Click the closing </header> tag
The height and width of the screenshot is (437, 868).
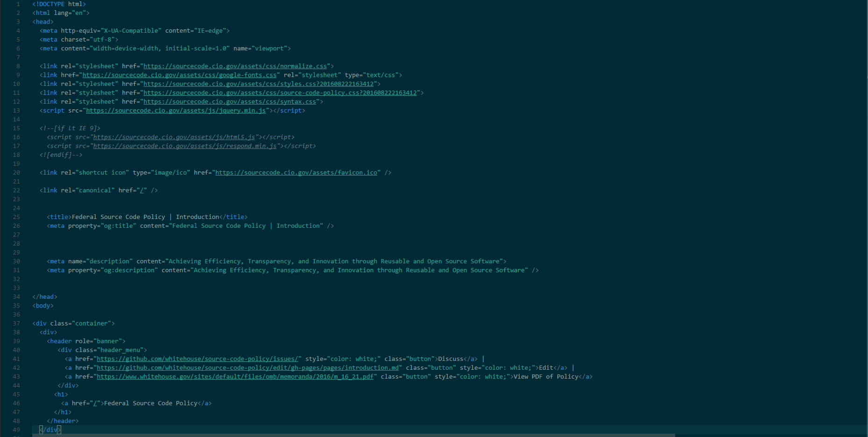[63, 421]
